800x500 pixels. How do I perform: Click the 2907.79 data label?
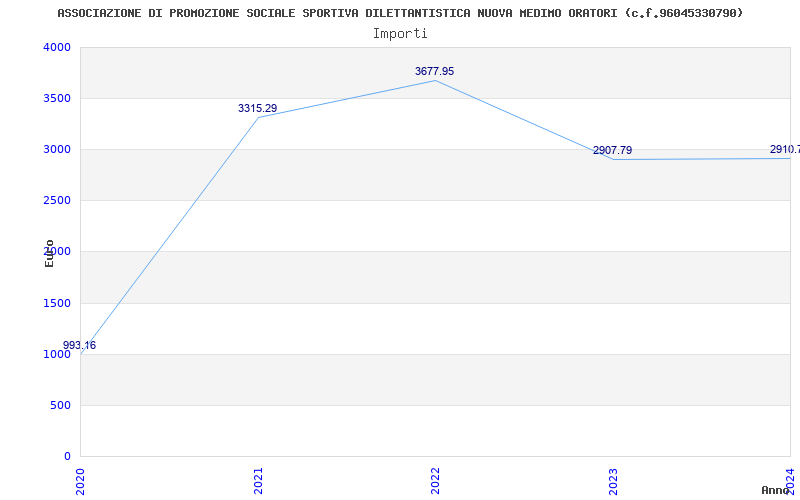612,151
